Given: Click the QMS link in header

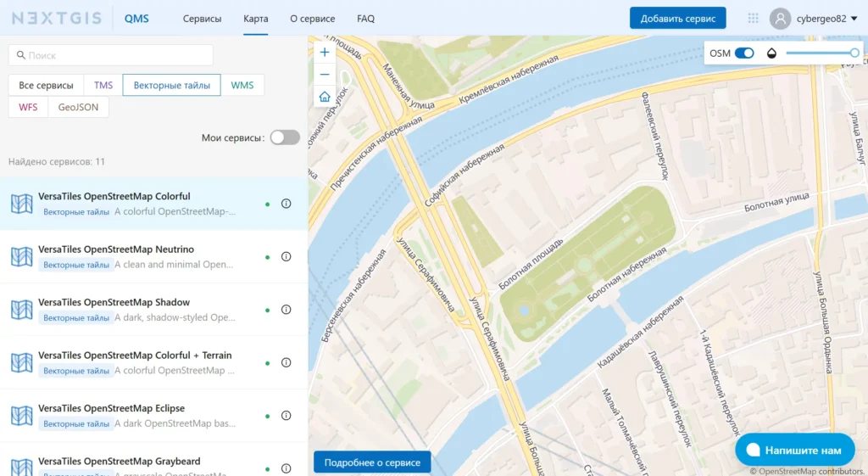Looking at the screenshot, I should pyautogui.click(x=136, y=19).
